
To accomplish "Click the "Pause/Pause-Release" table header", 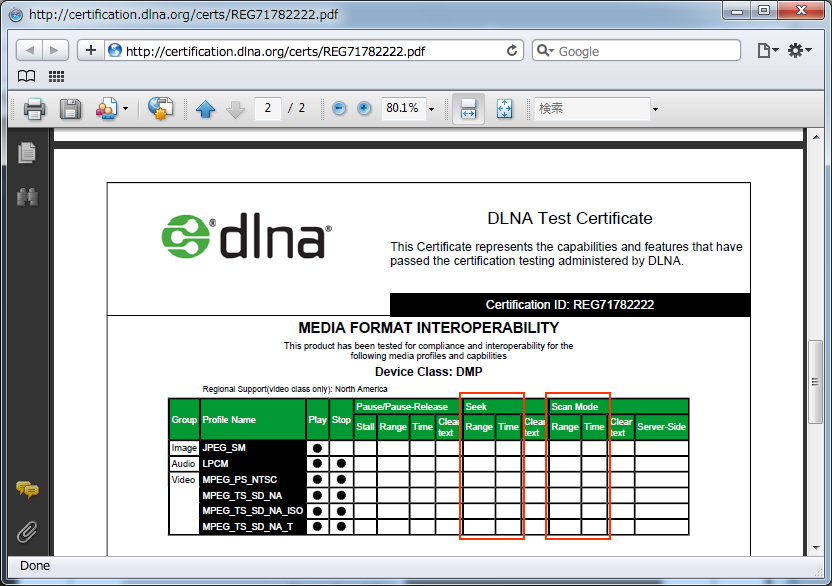I will [x=402, y=407].
